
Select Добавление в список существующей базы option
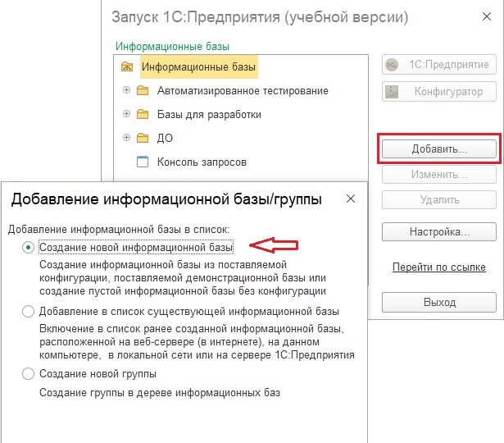click(x=29, y=312)
